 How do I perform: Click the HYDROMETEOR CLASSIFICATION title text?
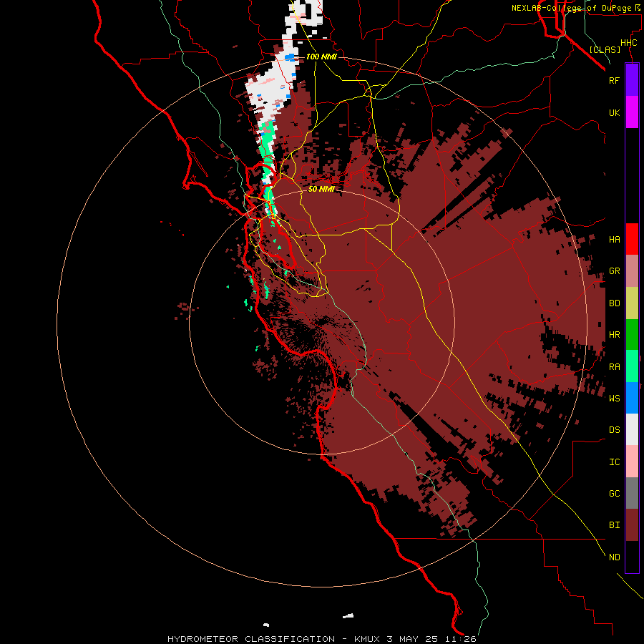click(251, 639)
